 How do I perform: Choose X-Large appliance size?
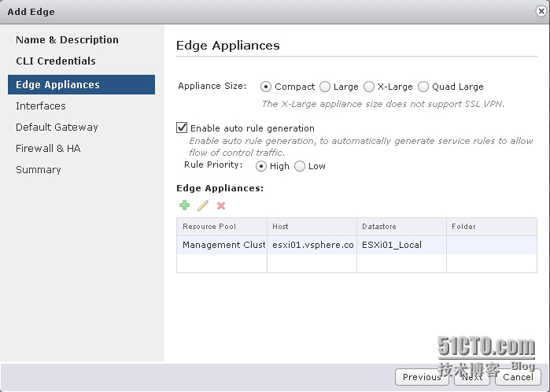[369, 87]
